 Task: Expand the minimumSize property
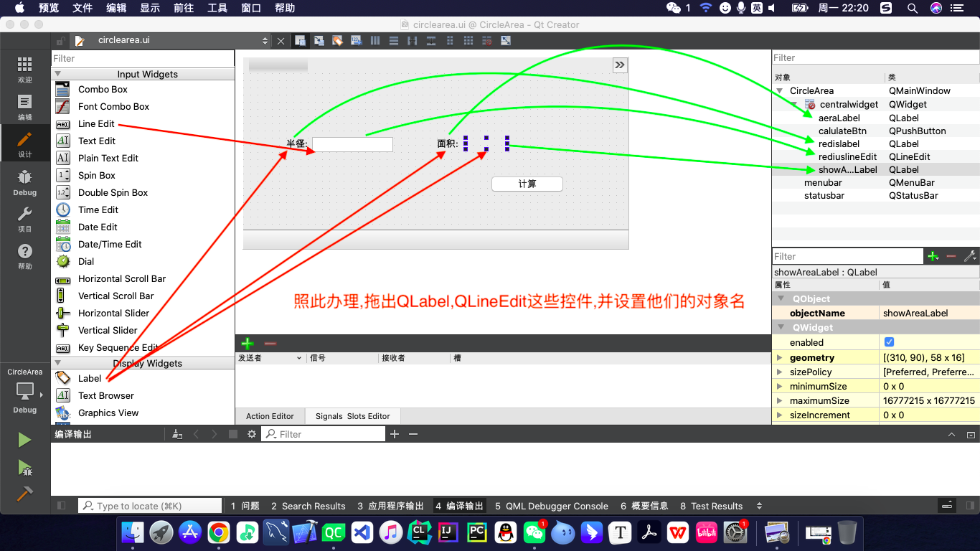point(780,386)
